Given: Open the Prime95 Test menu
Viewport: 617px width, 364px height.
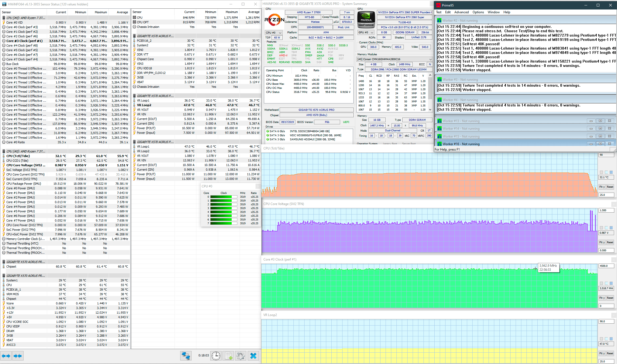Looking at the screenshot, I should pos(438,12).
